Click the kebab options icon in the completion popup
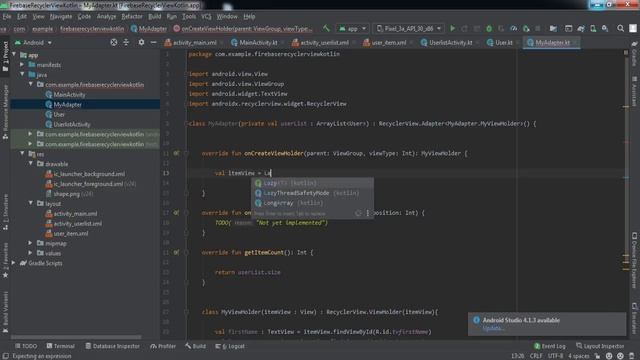Image resolution: width=640 pixels, height=360 pixels. tap(367, 213)
